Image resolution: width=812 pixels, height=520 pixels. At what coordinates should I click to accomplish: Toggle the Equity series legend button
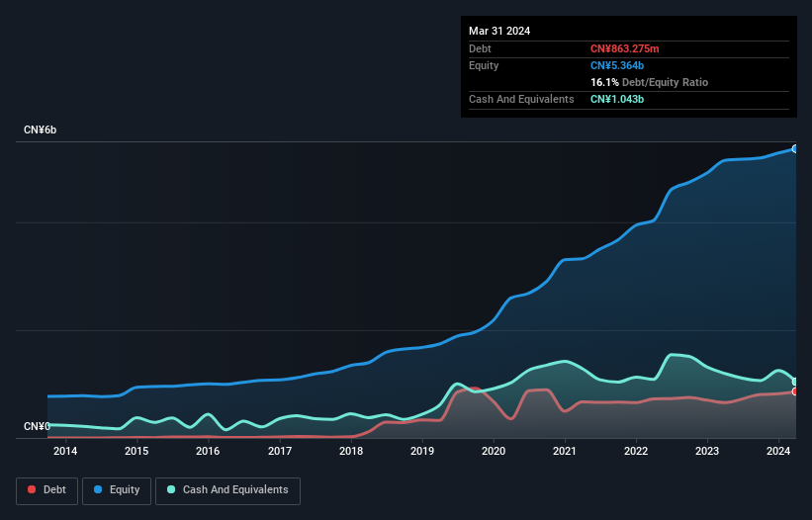(117, 490)
